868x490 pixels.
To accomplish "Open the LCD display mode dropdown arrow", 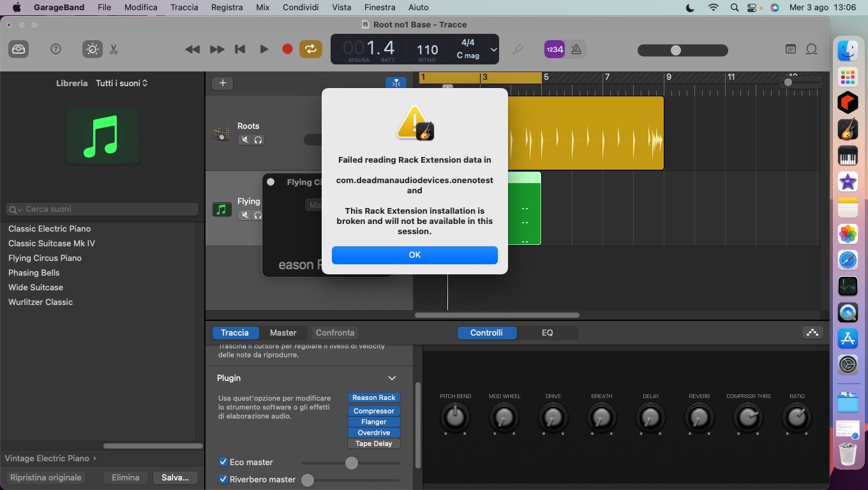I will [493, 50].
